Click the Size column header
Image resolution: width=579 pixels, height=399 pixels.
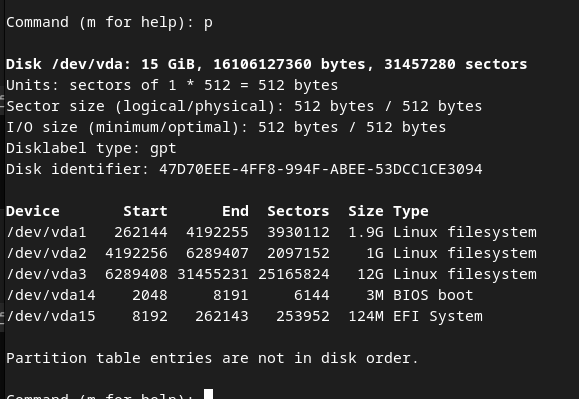[x=366, y=211]
